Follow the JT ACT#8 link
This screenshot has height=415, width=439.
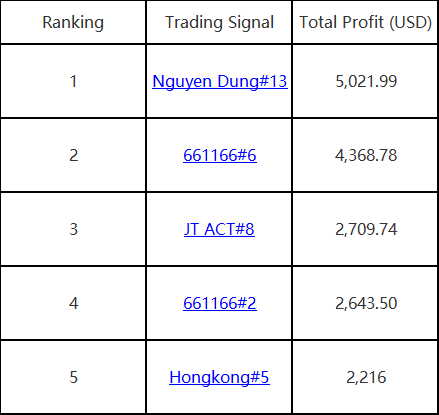click(219, 229)
